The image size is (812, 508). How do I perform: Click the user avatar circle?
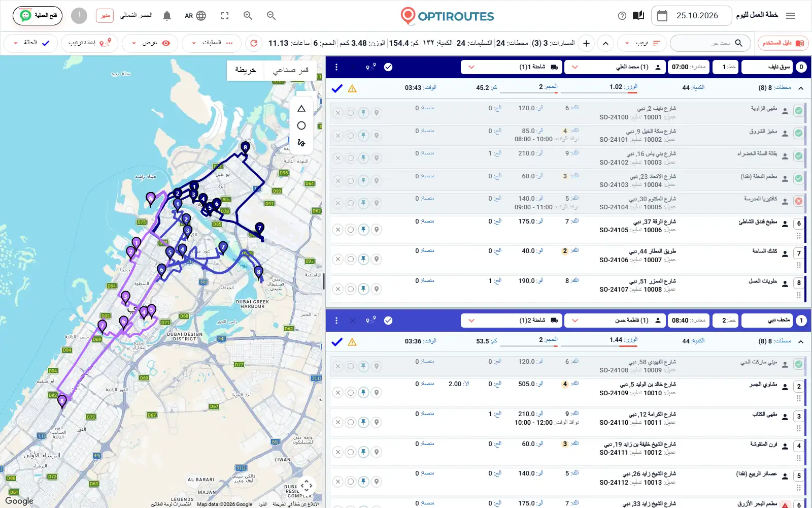pos(79,16)
